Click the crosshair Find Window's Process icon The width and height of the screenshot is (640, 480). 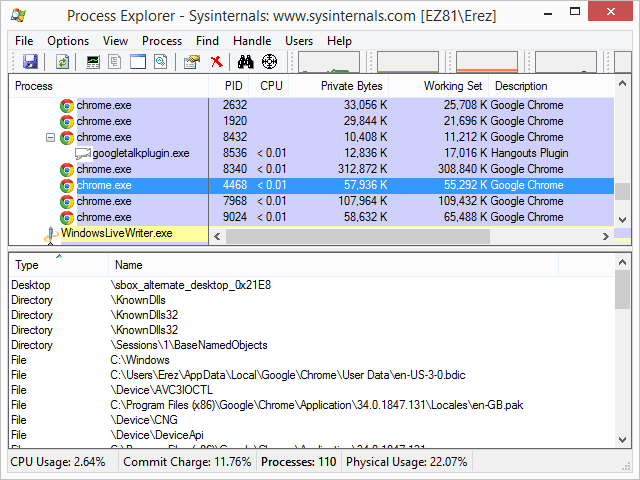pos(268,62)
